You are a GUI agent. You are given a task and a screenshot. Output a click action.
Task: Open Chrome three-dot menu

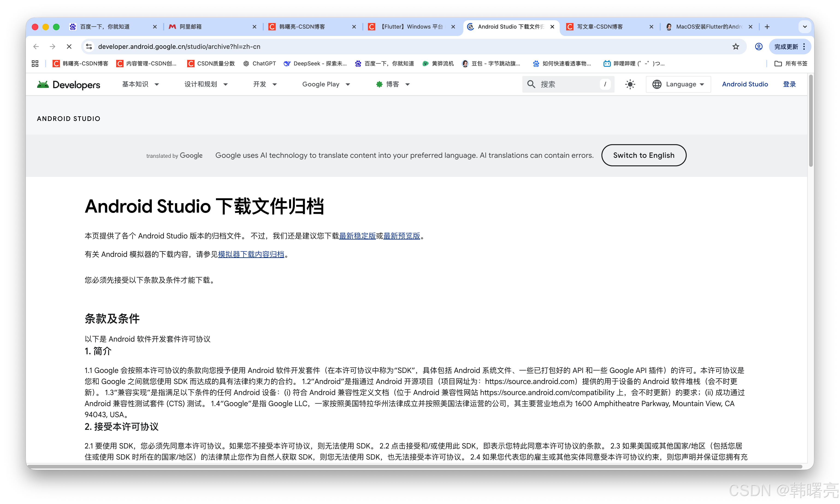click(804, 47)
